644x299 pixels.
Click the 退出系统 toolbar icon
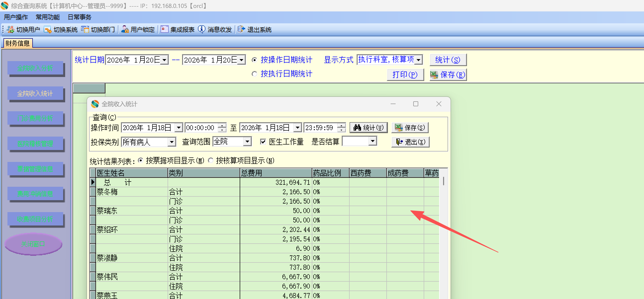point(241,30)
